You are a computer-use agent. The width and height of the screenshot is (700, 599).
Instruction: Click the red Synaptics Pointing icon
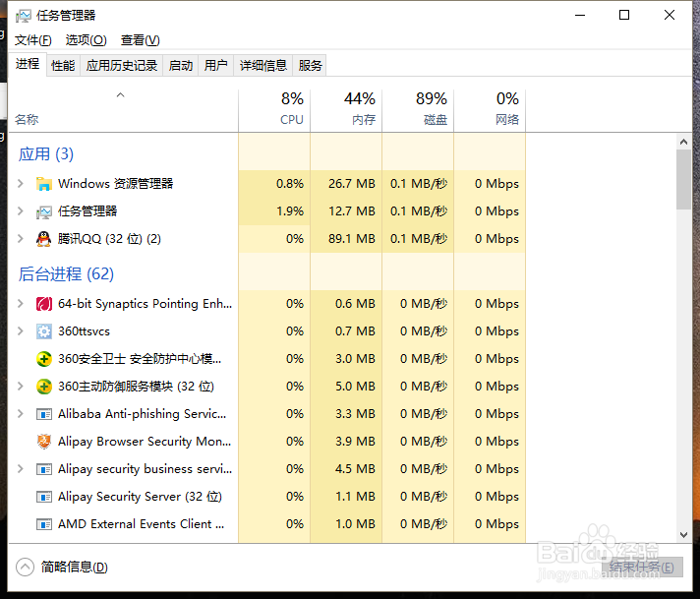coord(43,304)
